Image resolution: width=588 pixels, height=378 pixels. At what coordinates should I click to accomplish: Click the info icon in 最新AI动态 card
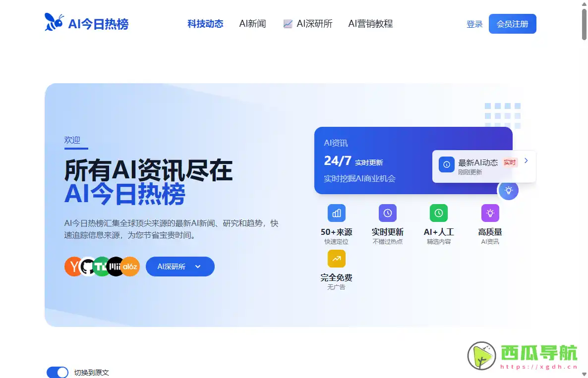pyautogui.click(x=447, y=164)
